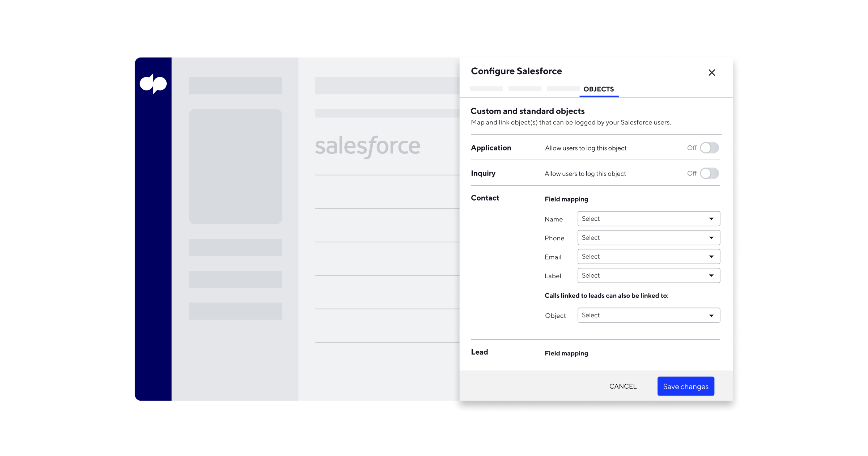
Task: Open the Contact Name field dropdown
Action: (648, 219)
